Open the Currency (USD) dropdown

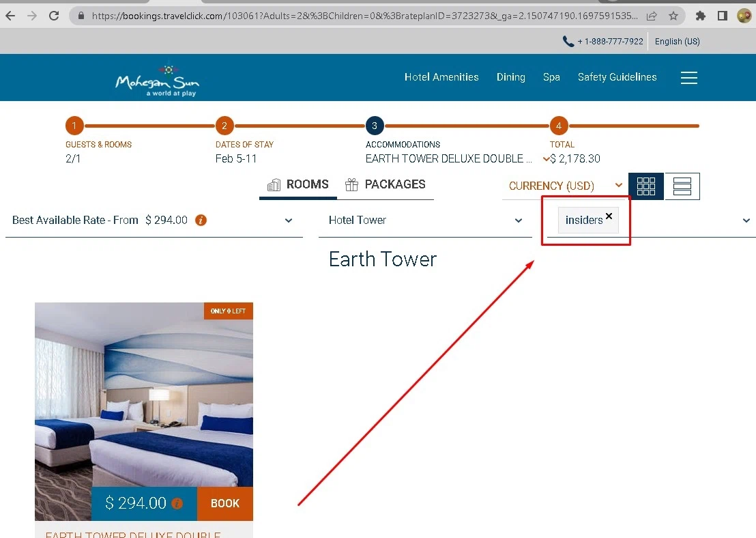click(565, 186)
